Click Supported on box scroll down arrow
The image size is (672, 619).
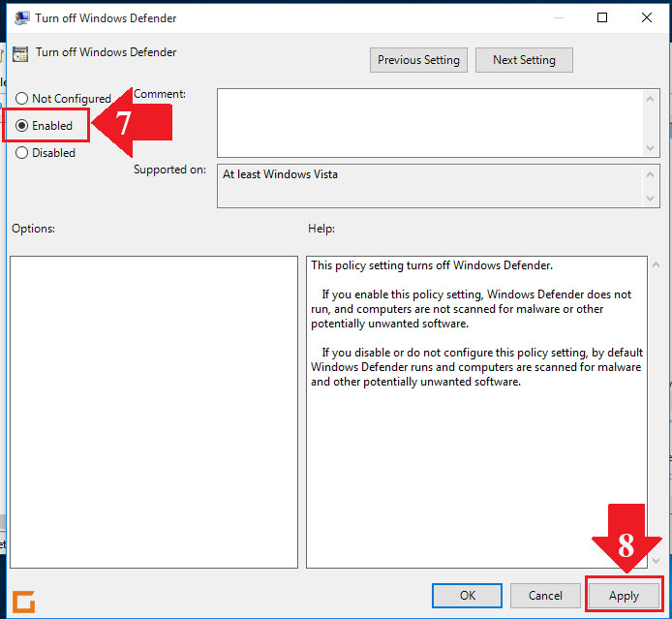[650, 199]
